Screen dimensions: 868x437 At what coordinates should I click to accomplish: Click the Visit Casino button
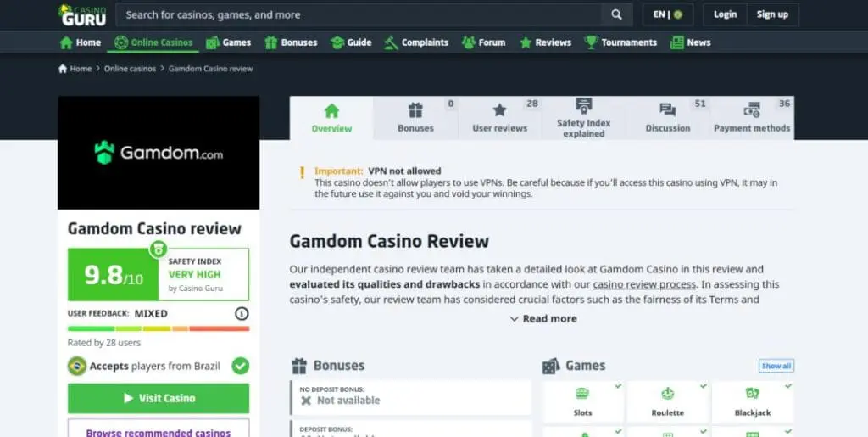point(159,398)
